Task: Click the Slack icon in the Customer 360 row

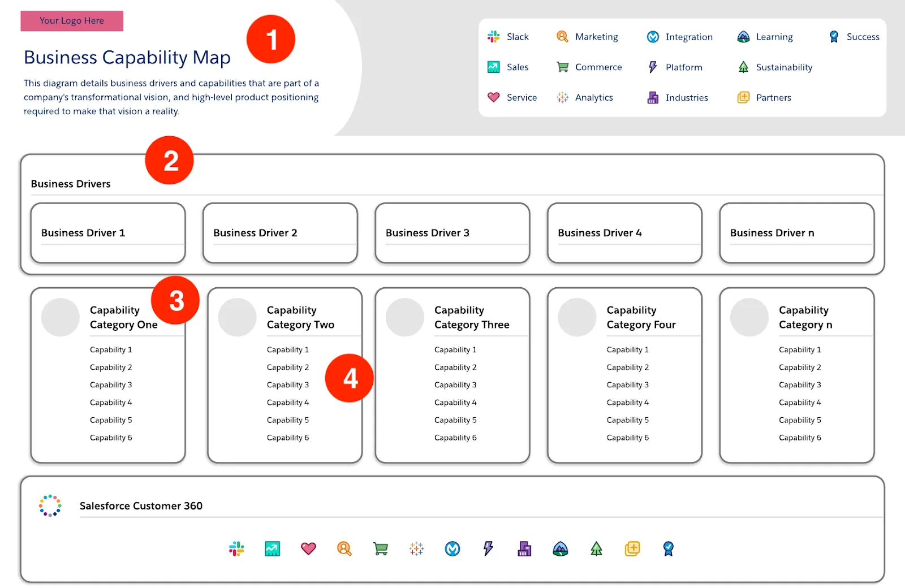Action: [236, 548]
